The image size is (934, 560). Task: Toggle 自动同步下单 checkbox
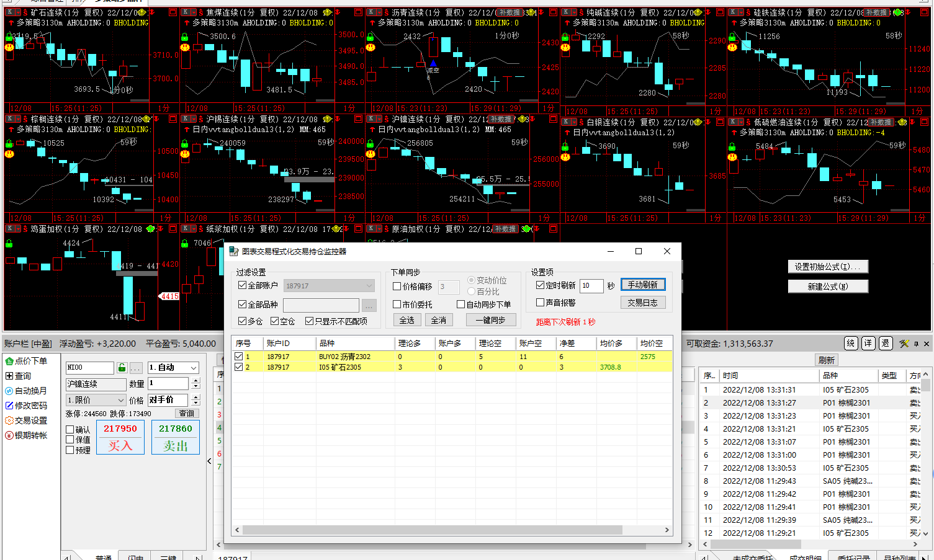pyautogui.click(x=460, y=304)
